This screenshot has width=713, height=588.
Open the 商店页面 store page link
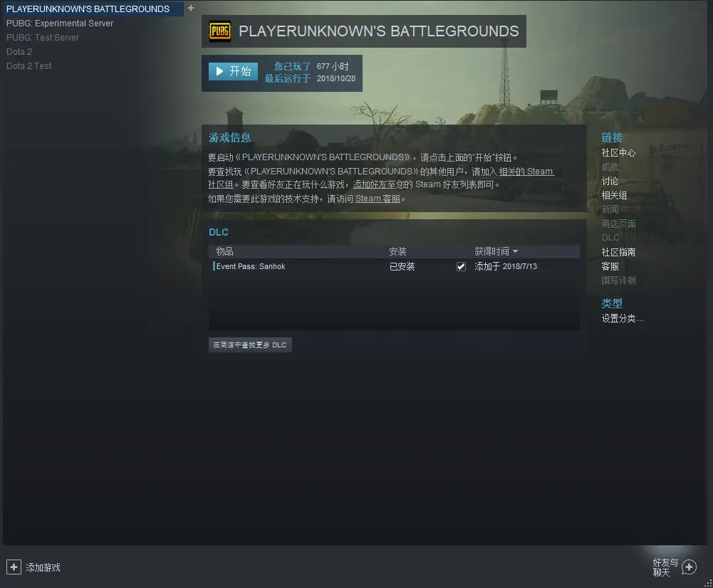coord(618,224)
